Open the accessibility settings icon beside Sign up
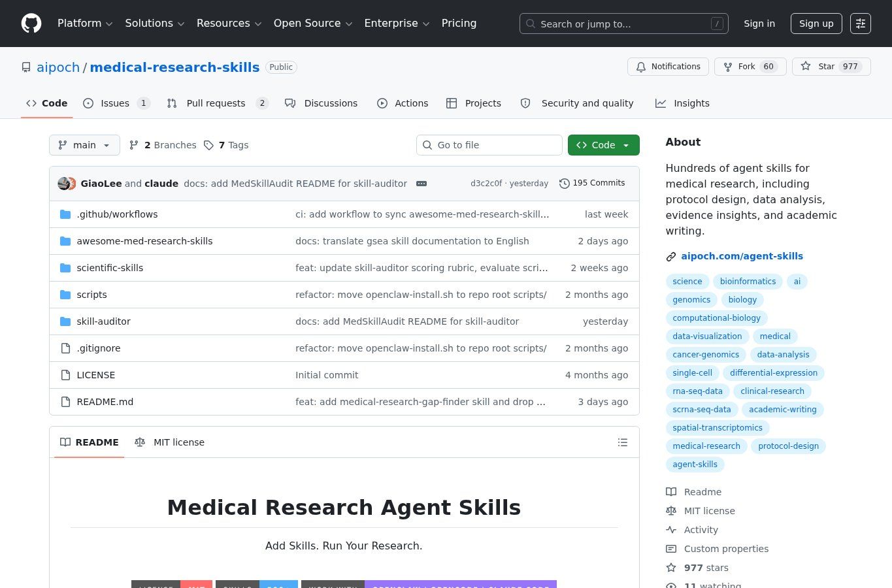This screenshot has height=588, width=892. (861, 24)
